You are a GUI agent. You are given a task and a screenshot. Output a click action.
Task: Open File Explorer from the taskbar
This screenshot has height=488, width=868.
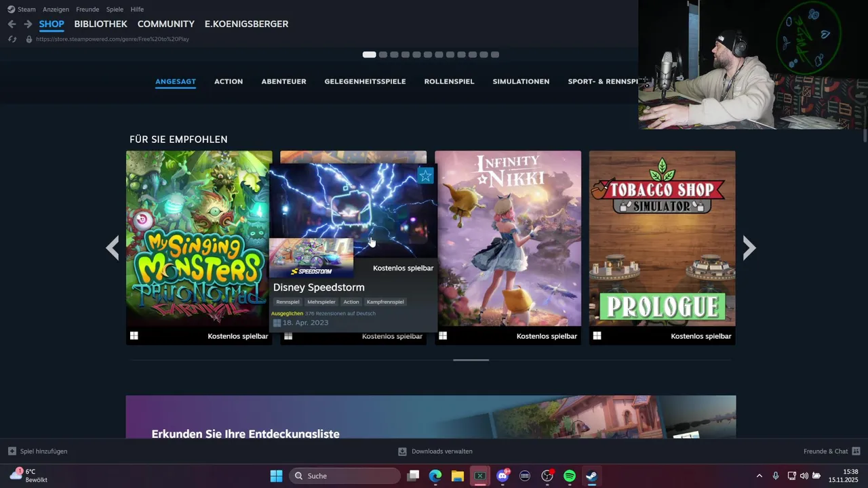(458, 476)
